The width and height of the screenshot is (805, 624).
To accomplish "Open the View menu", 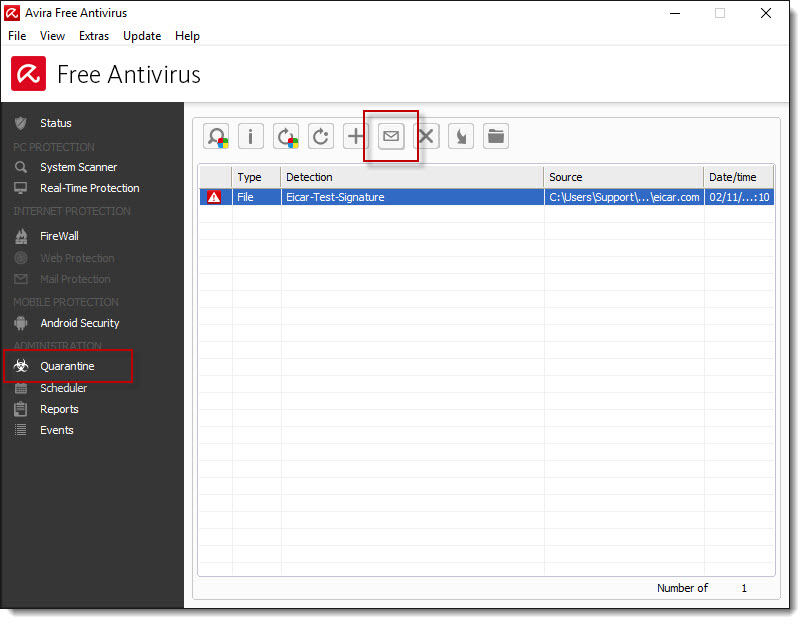I will tap(52, 36).
